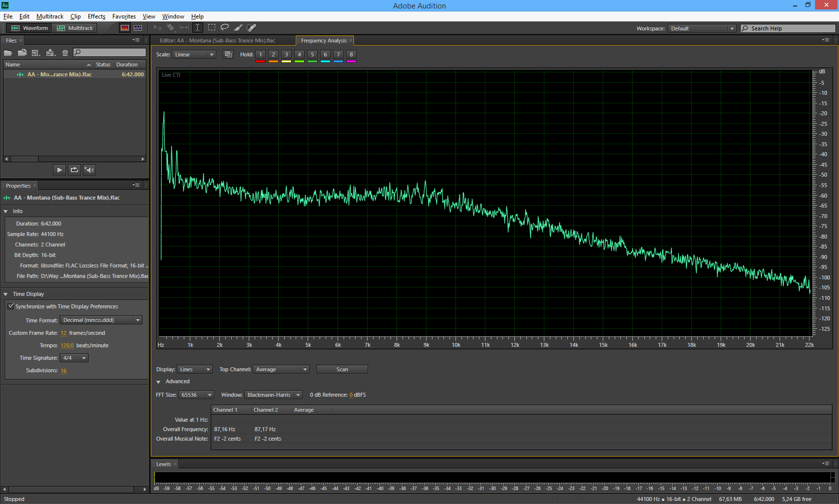Open the Effects menu
Viewport: 839px width, 504px height.
pyautogui.click(x=96, y=16)
